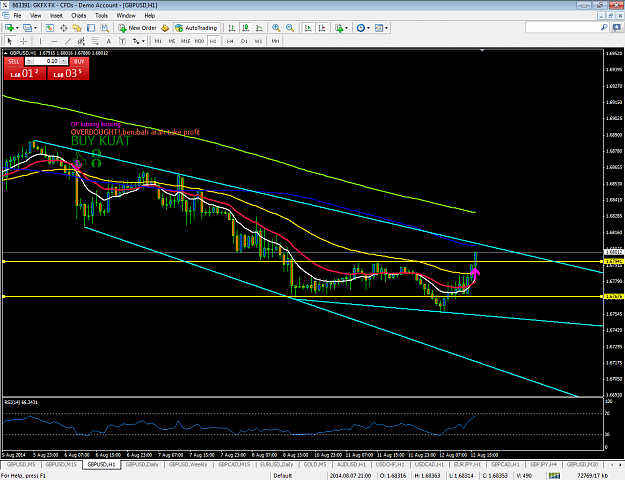The height and width of the screenshot is (480, 625).
Task: Show the Data Window icon
Action: click(x=63, y=28)
